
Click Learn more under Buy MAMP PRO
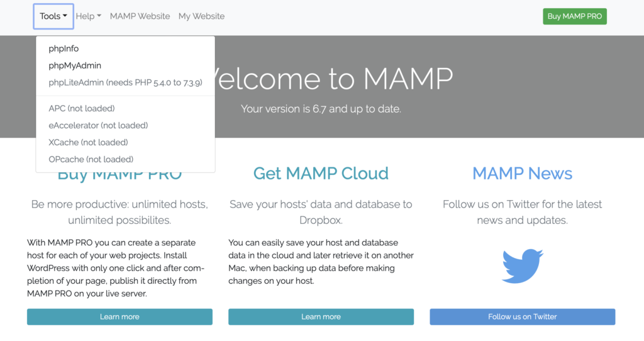pos(119,316)
